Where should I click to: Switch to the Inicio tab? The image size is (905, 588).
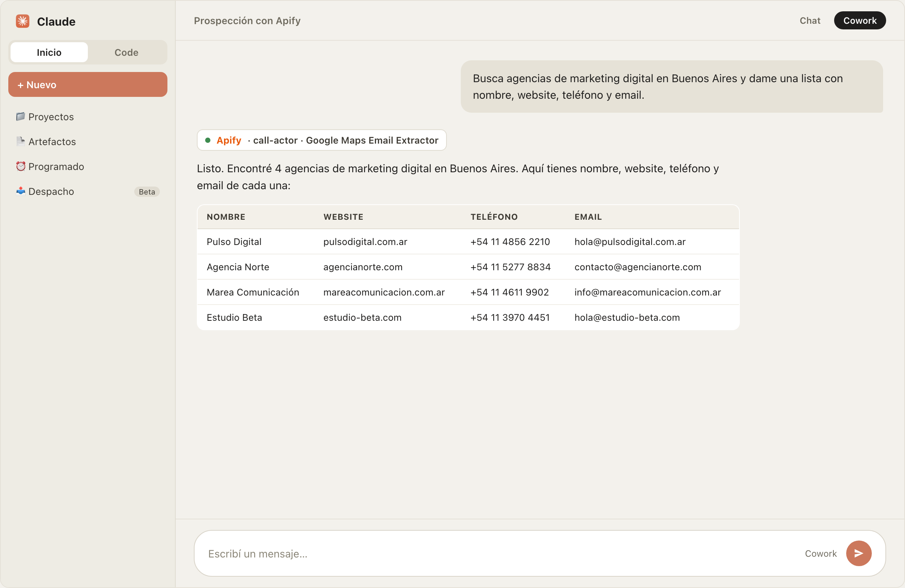pos(49,52)
